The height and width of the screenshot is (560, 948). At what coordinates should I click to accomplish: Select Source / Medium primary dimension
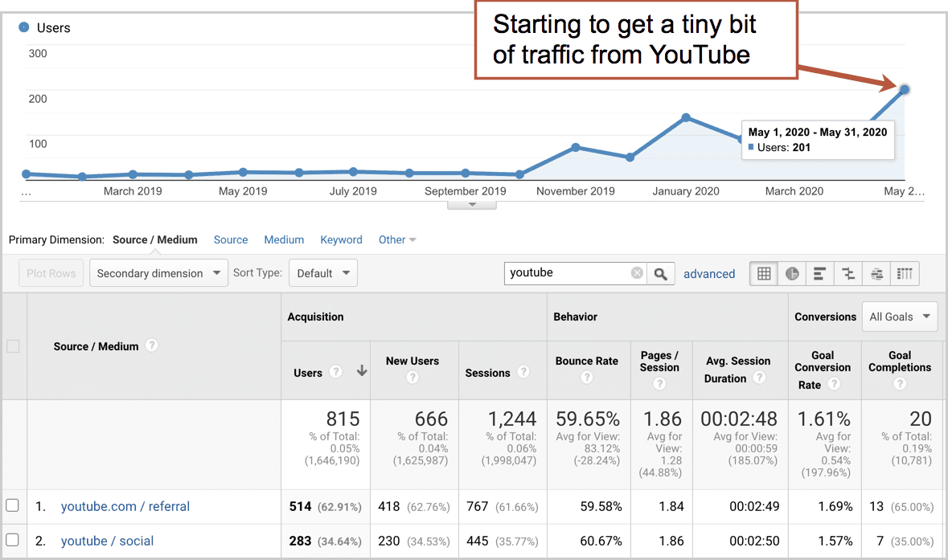(154, 239)
